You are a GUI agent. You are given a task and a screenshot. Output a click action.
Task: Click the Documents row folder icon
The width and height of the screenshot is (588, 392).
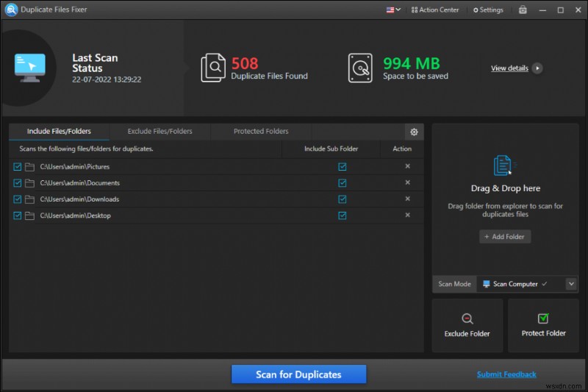pos(29,183)
